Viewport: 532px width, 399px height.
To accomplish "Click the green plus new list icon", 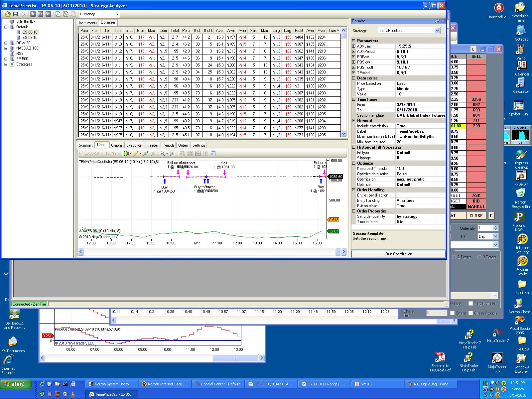I will pos(58,14).
